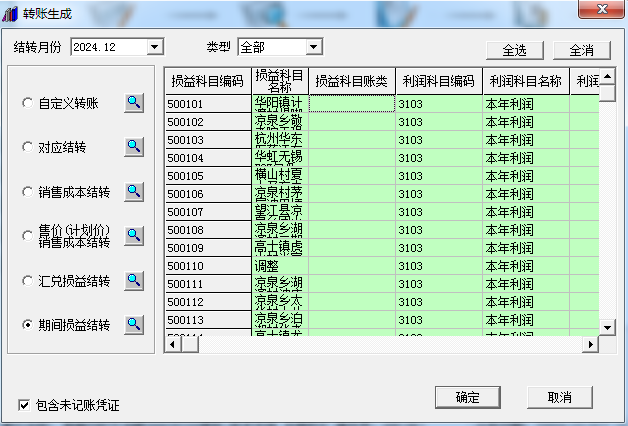Select the cell with code 500113
The height and width of the screenshot is (426, 628).
click(208, 320)
